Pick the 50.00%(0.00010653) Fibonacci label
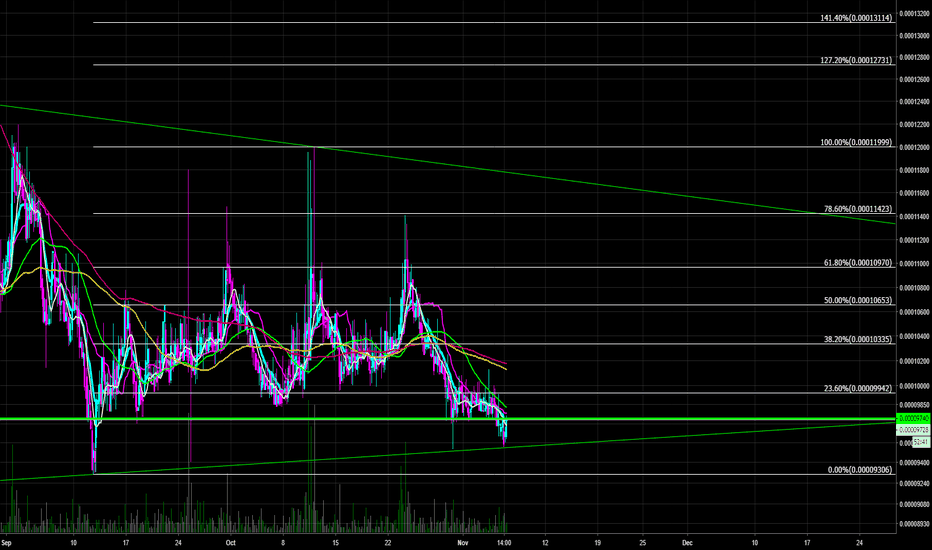 [858, 300]
